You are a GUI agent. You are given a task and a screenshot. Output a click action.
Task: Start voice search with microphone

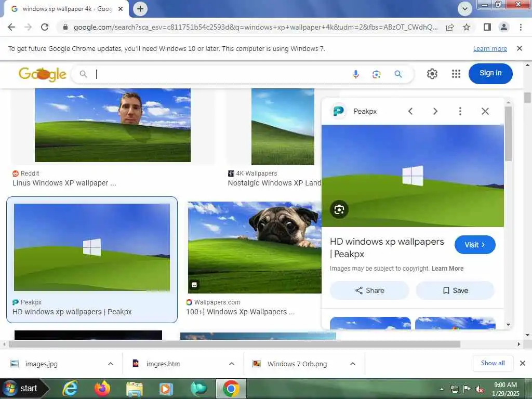pos(355,74)
